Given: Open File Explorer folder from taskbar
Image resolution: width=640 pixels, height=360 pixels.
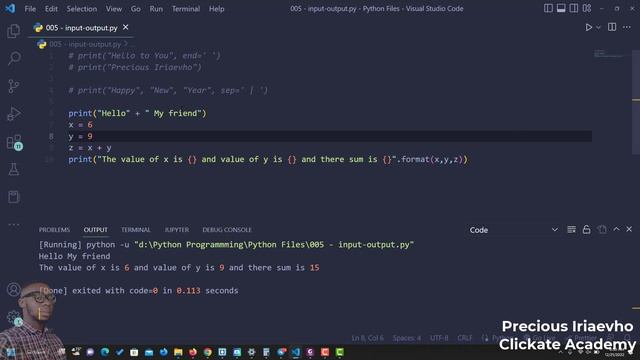Looking at the screenshot, I should click(178, 352).
